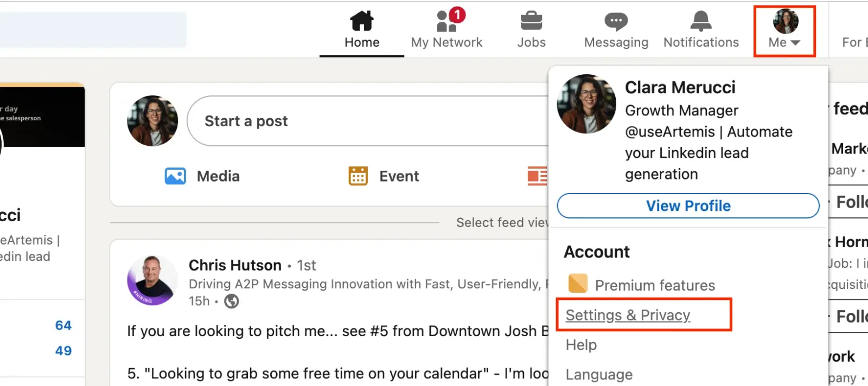Click post impressions count 49
The width and height of the screenshot is (868, 386).
click(63, 351)
